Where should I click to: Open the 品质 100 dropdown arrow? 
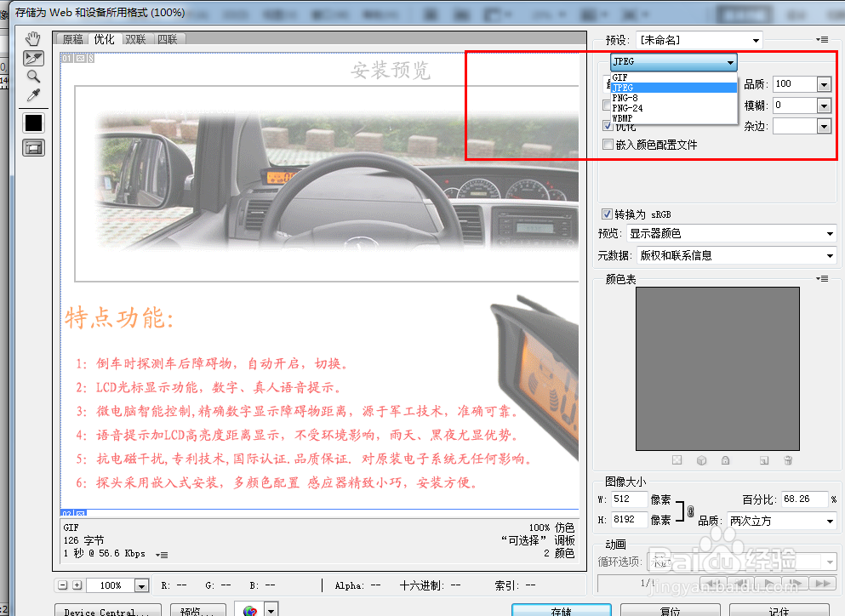[x=824, y=84]
